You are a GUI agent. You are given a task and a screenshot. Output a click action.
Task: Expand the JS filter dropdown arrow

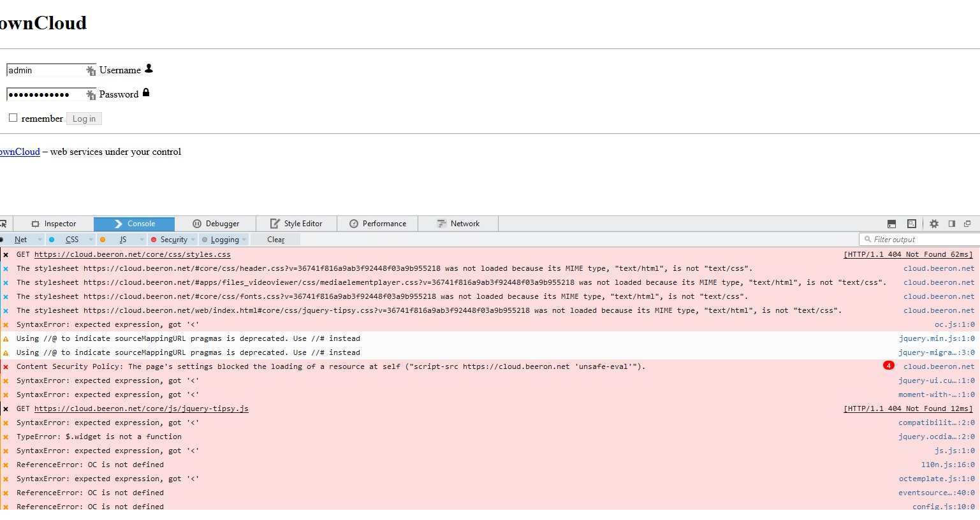[x=142, y=240]
